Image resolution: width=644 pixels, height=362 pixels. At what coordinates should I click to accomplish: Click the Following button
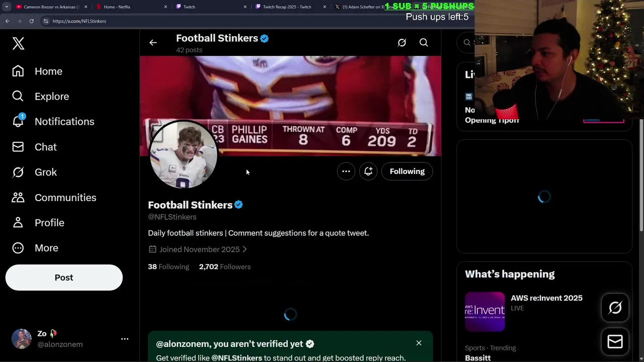407,171
